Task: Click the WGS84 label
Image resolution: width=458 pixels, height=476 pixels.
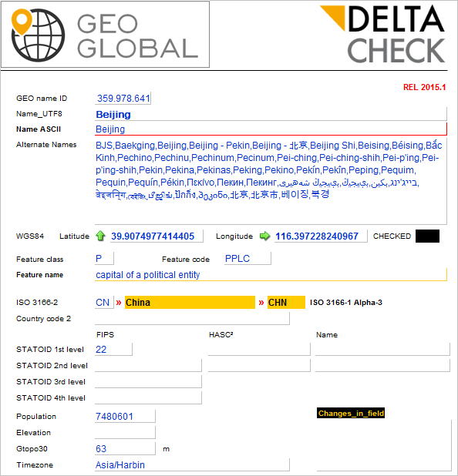Action: click(x=30, y=236)
